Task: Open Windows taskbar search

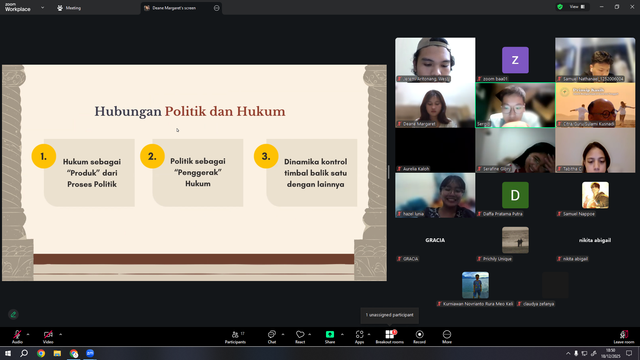Action: click(x=24, y=353)
